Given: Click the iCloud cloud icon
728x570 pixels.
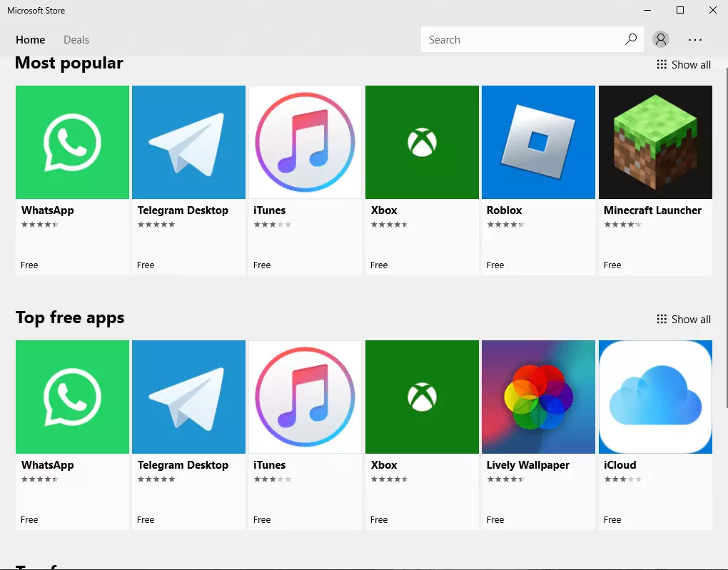Looking at the screenshot, I should coord(654,397).
